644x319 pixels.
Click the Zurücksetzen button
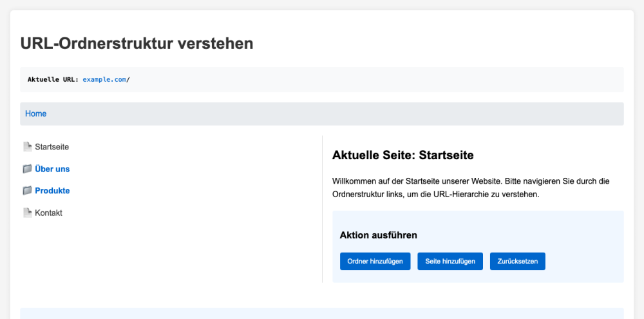(518, 262)
